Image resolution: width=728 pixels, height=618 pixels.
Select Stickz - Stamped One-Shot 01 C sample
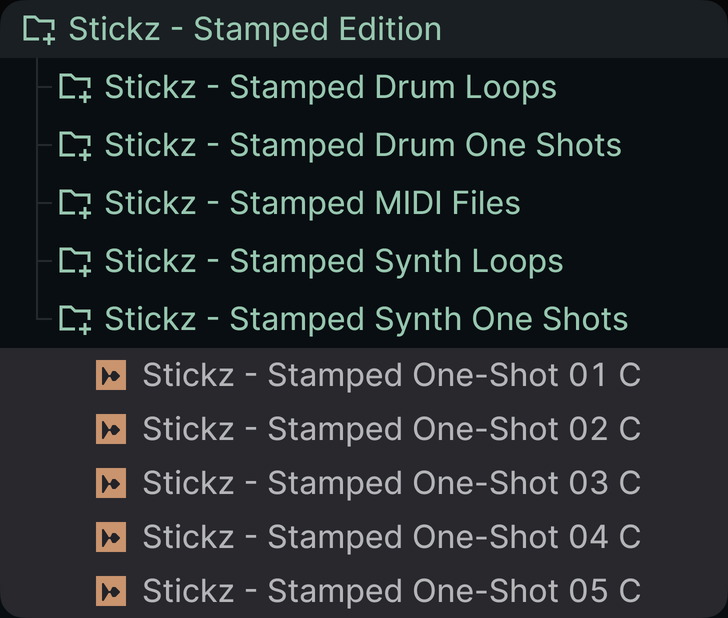(x=364, y=375)
